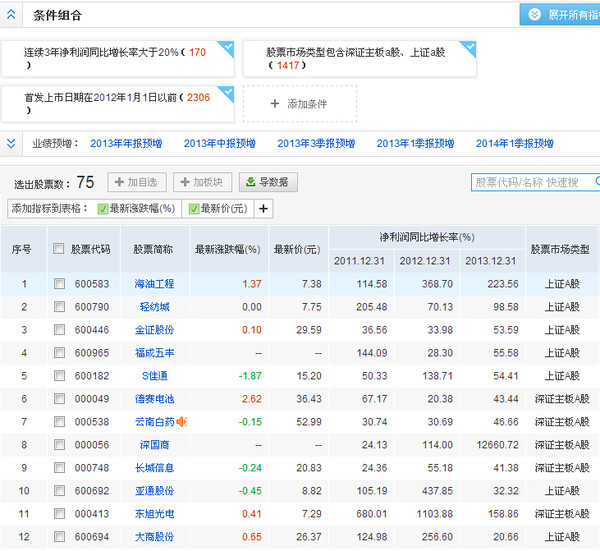600x551 pixels.
Task: Tick the checkbox for stock 000413
Action: (x=59, y=514)
